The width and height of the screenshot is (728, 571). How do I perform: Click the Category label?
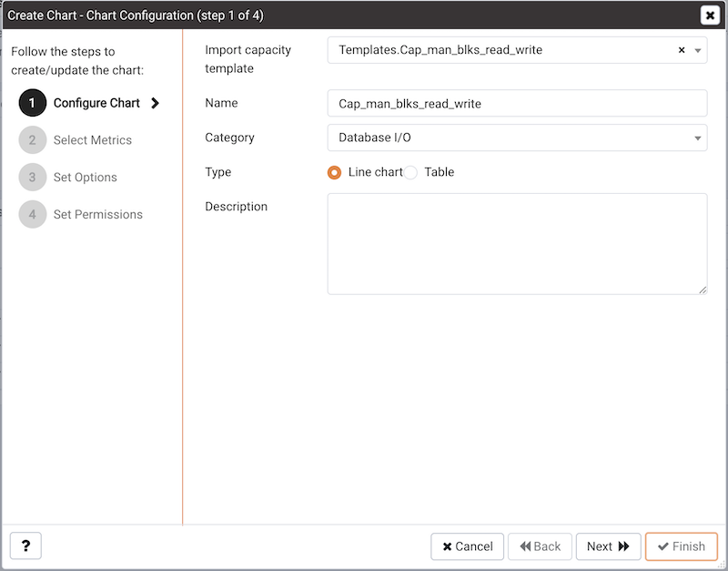pos(230,138)
